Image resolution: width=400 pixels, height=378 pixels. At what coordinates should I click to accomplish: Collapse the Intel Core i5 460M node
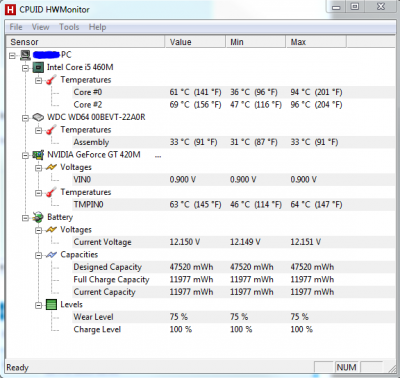point(25,68)
